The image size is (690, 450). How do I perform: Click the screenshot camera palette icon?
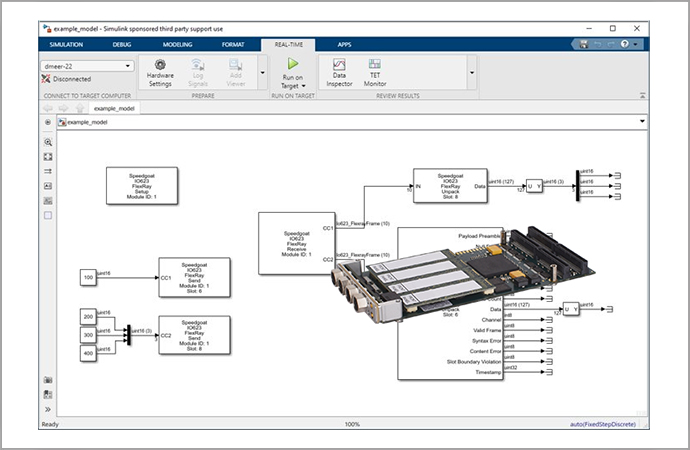48,380
